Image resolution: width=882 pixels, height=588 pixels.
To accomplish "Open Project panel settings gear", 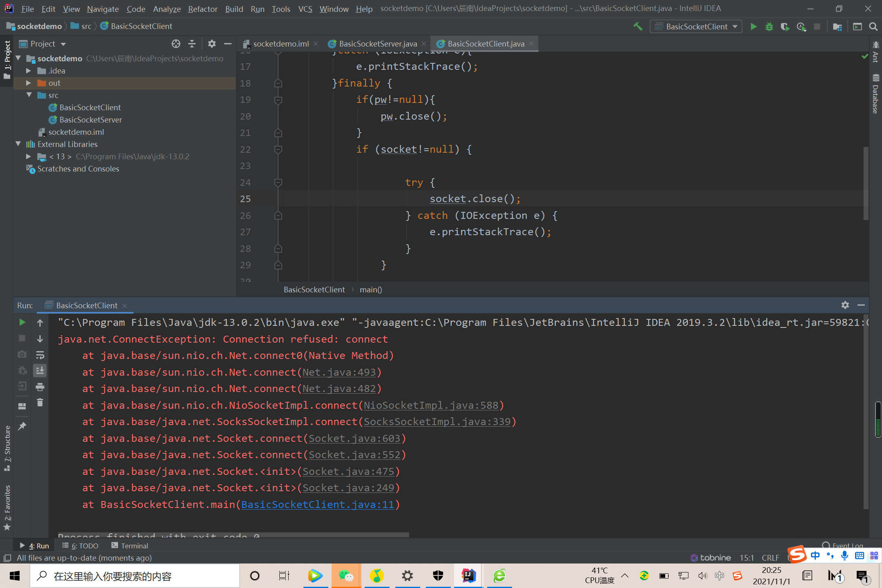I will pyautogui.click(x=212, y=44).
